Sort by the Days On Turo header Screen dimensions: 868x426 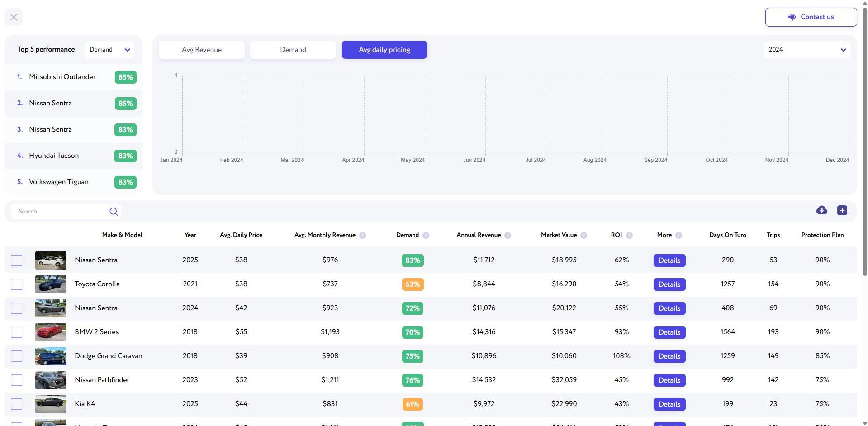pyautogui.click(x=728, y=235)
